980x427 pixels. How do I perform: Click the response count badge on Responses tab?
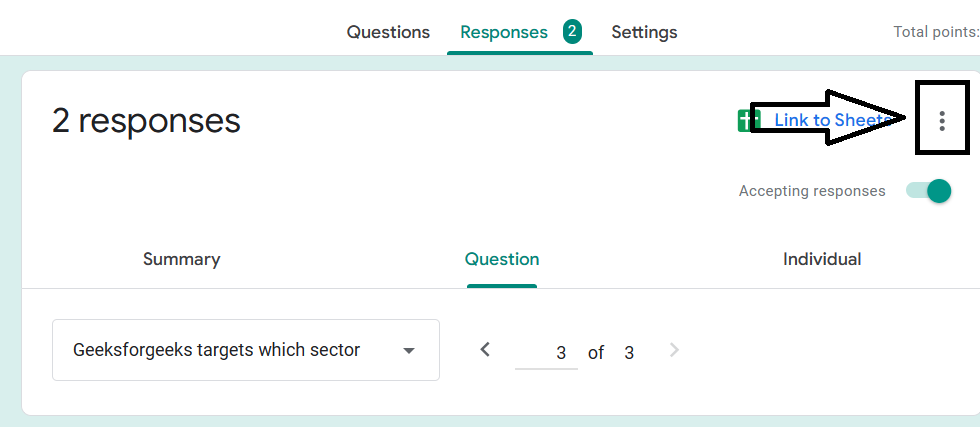(x=571, y=31)
